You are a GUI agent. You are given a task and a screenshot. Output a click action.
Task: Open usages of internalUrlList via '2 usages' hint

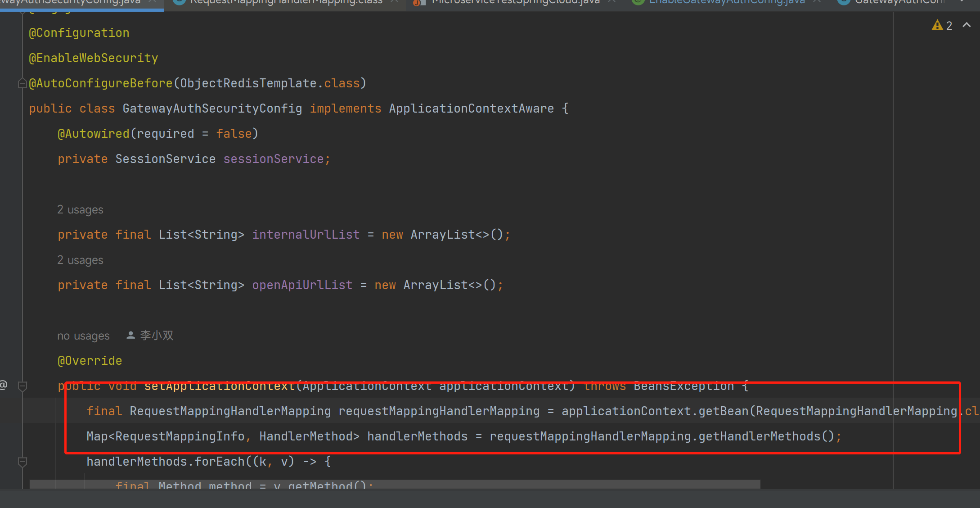click(80, 209)
